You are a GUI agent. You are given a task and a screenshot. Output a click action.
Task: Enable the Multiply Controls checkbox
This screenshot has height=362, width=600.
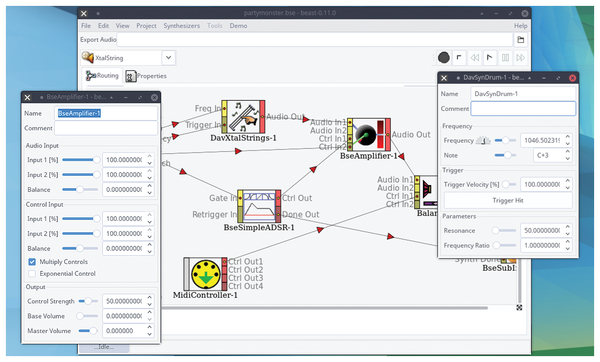click(x=32, y=262)
